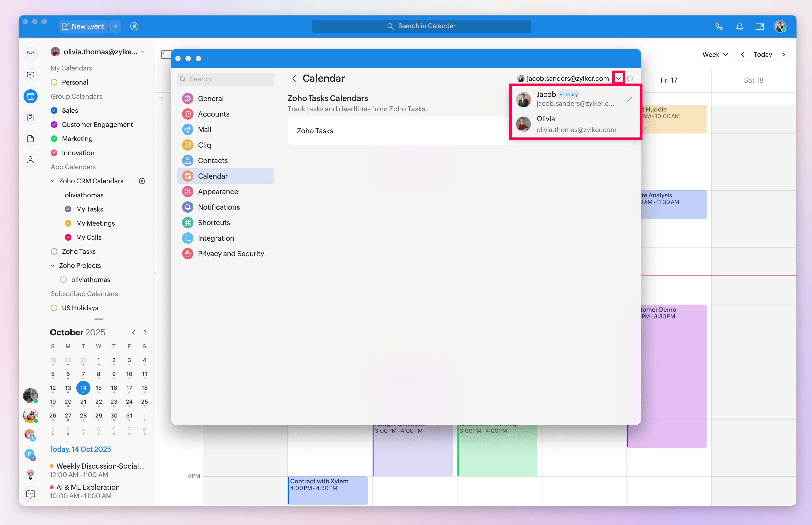This screenshot has width=812, height=525.
Task: Open the Contacts icon in left rail
Action: (x=31, y=160)
